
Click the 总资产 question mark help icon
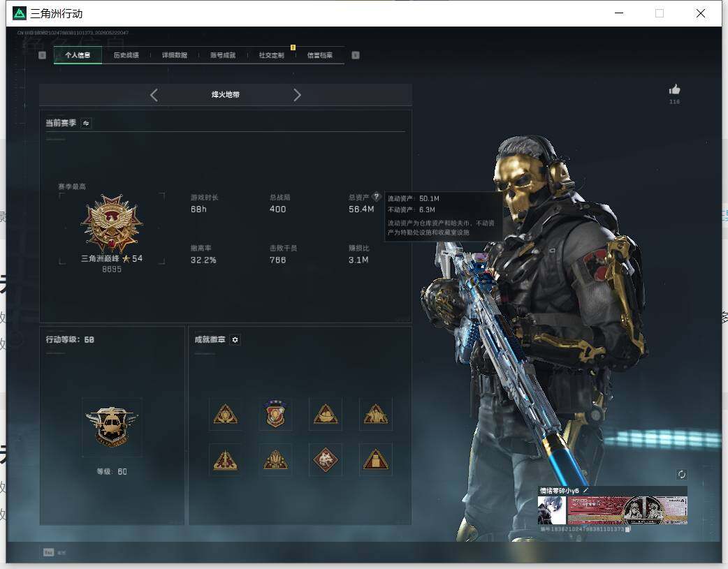(377, 196)
